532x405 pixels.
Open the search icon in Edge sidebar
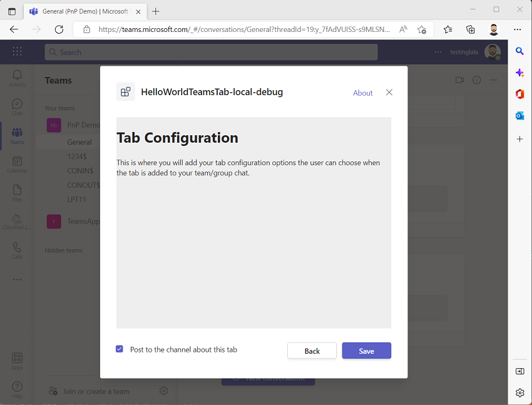[x=519, y=51]
